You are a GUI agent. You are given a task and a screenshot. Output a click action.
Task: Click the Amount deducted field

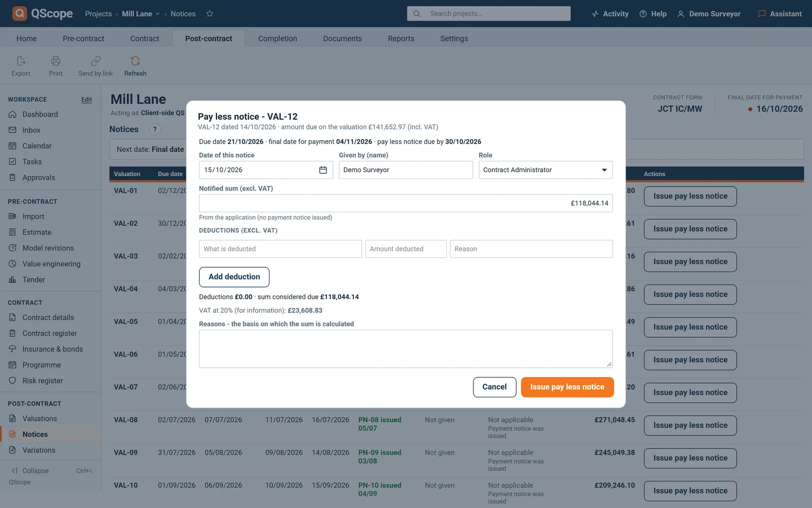406,249
